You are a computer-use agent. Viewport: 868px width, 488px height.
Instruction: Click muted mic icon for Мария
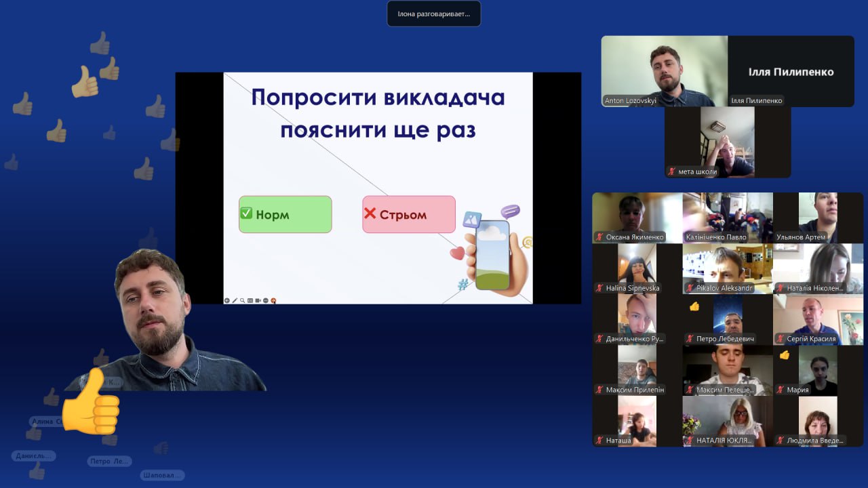[781, 390]
